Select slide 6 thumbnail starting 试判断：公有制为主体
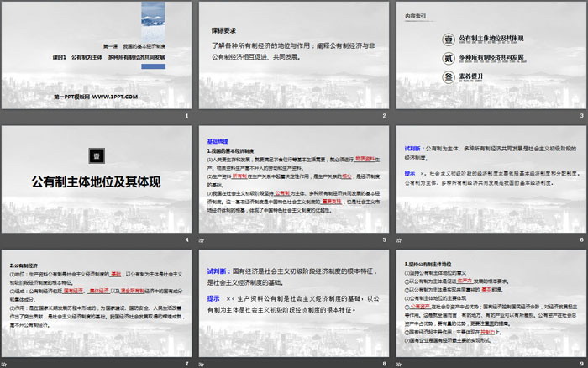The image size is (588, 368). pyautogui.click(x=491, y=179)
